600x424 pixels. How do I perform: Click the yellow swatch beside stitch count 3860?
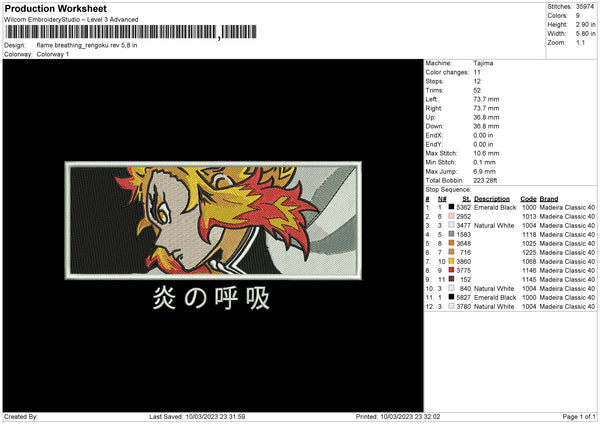[452, 261]
